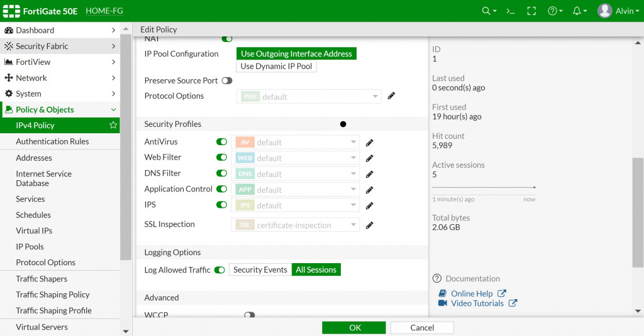The height and width of the screenshot is (336, 644).
Task: Click the Online Help external link icon
Action: pyautogui.click(x=501, y=293)
